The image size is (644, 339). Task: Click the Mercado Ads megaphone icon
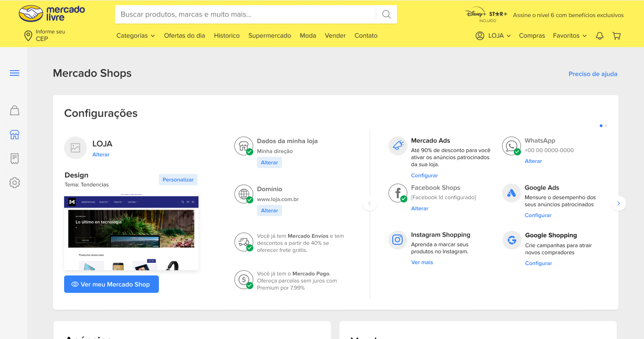click(x=398, y=146)
